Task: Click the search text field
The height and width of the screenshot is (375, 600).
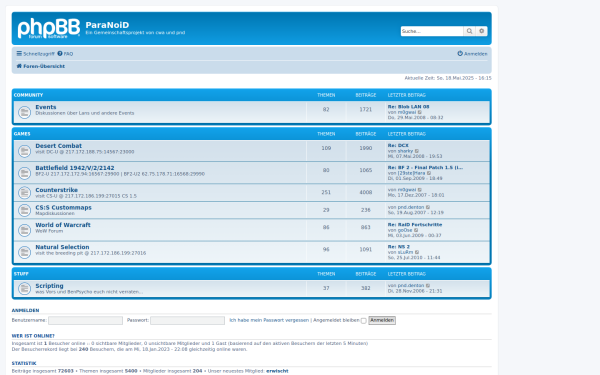Action: tap(432, 31)
